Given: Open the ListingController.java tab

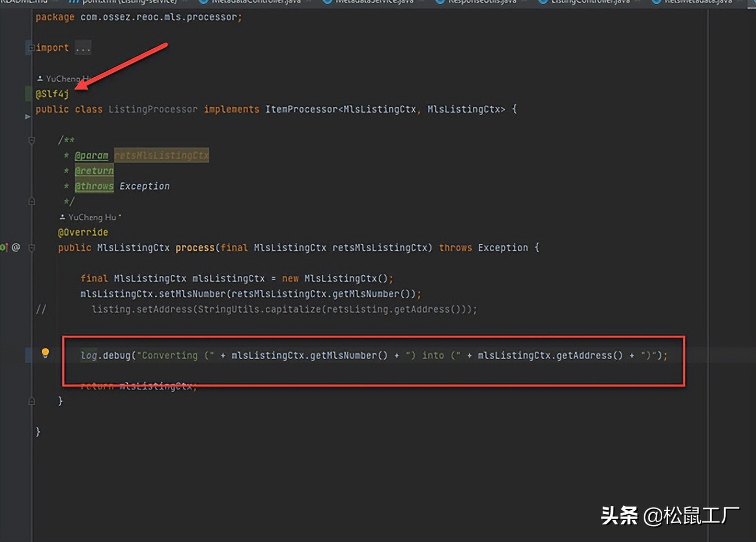Looking at the screenshot, I should point(590,2).
